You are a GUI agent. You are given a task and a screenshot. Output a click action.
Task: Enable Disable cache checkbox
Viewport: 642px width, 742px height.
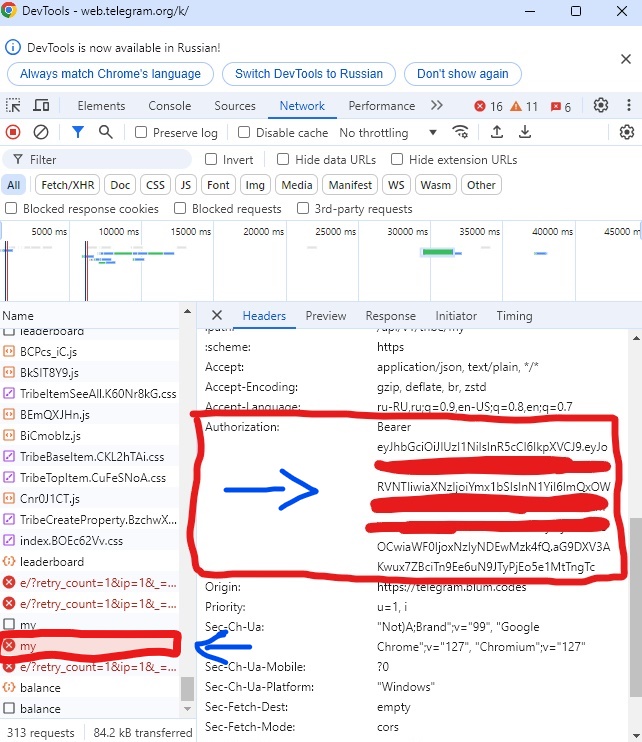(x=244, y=132)
